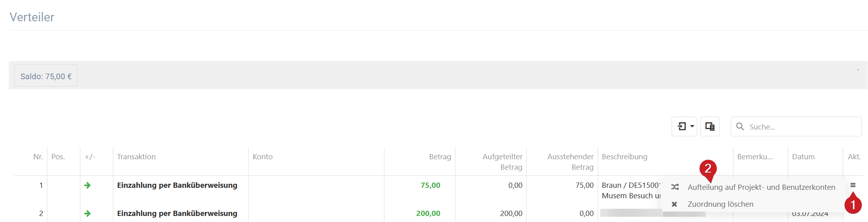Click the Saldo: 75,00 € box
The width and height of the screenshot is (868, 222).
click(x=46, y=76)
